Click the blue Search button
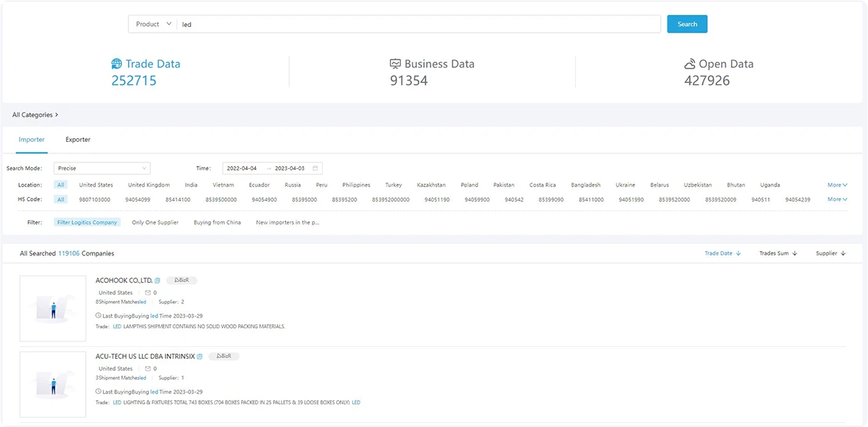Screen dimensions: 868x427 pos(687,24)
